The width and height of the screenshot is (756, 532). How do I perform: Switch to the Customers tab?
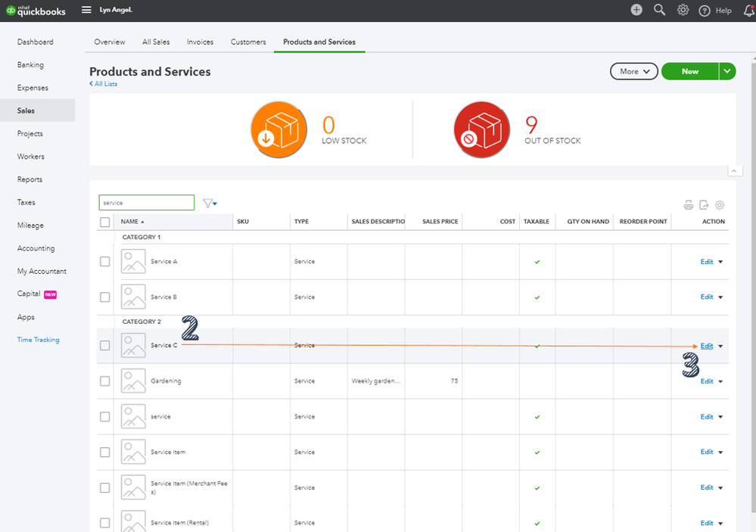click(x=248, y=42)
